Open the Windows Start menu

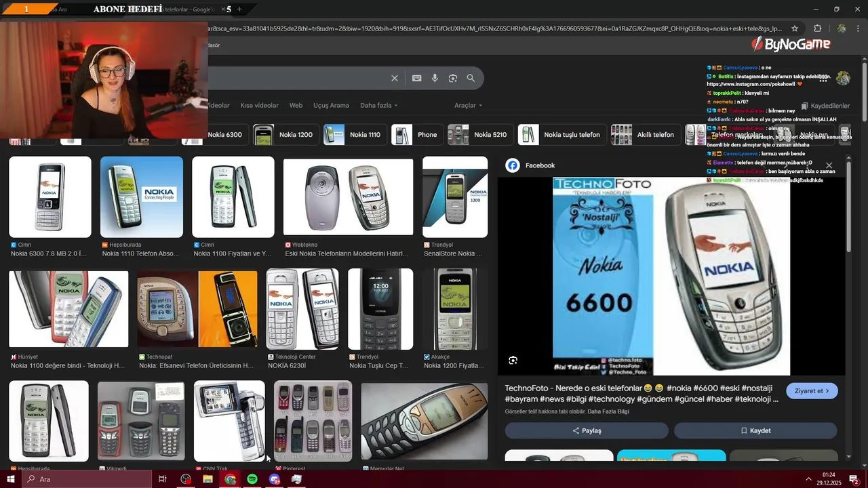pyautogui.click(x=10, y=479)
